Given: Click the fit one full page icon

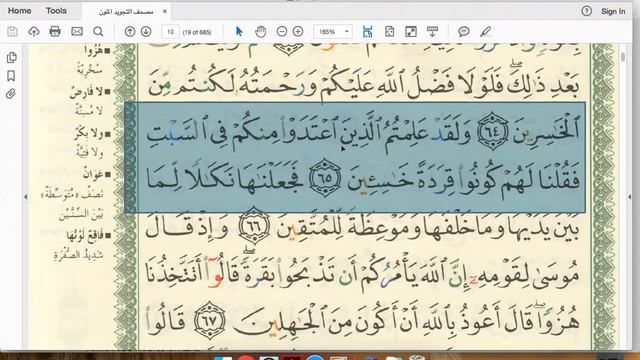Looking at the screenshot, I should 389,31.
